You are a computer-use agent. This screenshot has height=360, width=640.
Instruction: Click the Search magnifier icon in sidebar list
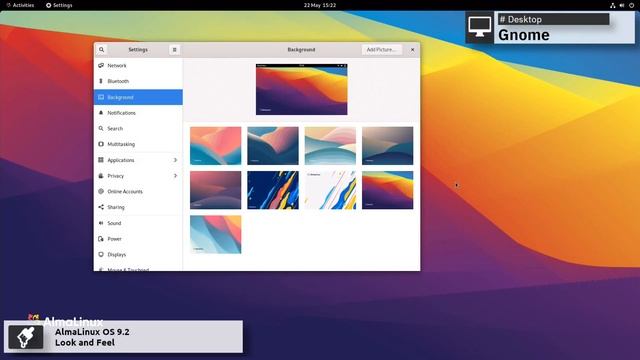101,128
